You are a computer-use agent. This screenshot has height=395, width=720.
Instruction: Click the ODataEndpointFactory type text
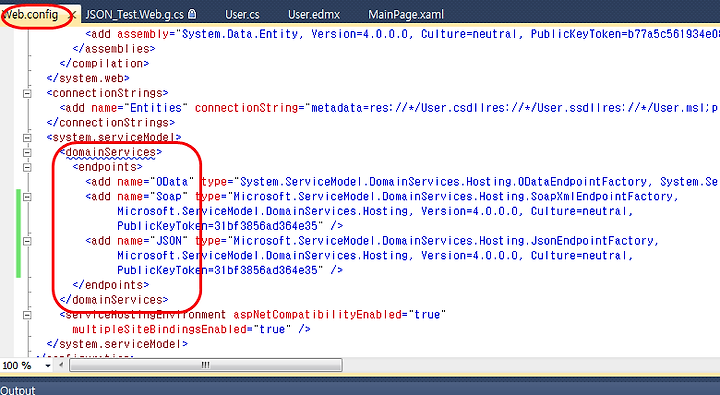coord(582,182)
